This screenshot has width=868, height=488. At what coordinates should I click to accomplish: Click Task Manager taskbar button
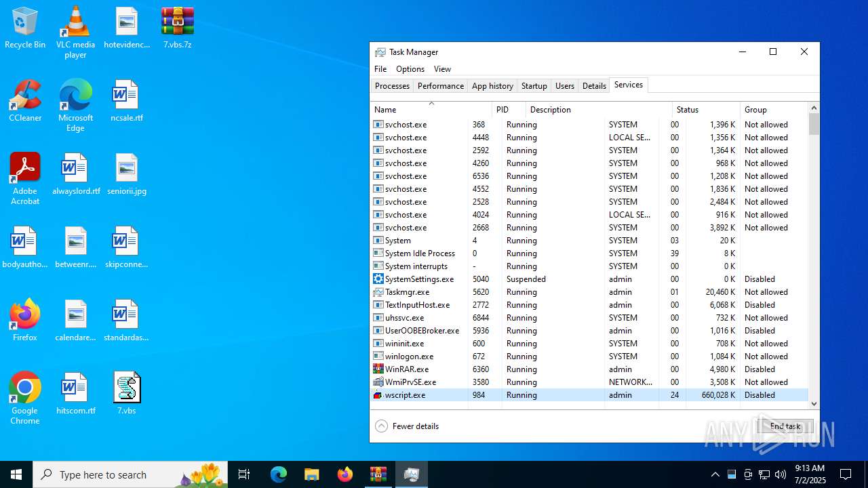point(411,474)
